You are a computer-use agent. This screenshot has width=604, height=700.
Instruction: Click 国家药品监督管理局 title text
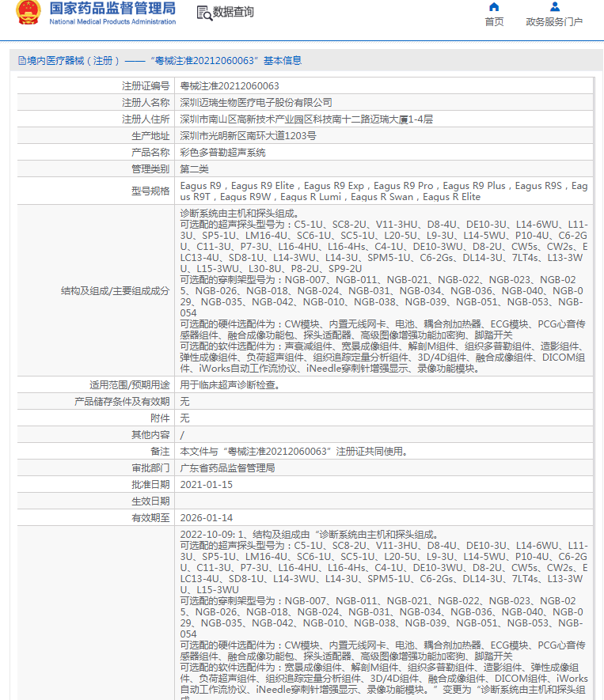point(112,9)
